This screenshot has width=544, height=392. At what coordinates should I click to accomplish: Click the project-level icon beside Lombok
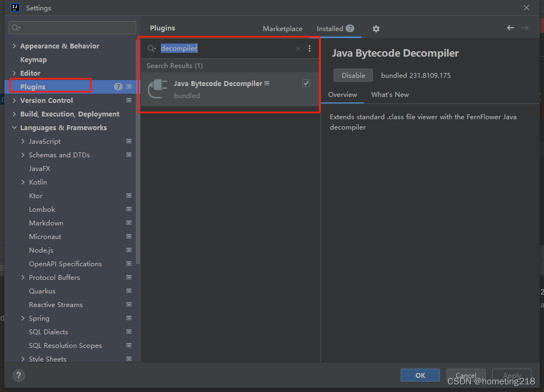(x=129, y=210)
